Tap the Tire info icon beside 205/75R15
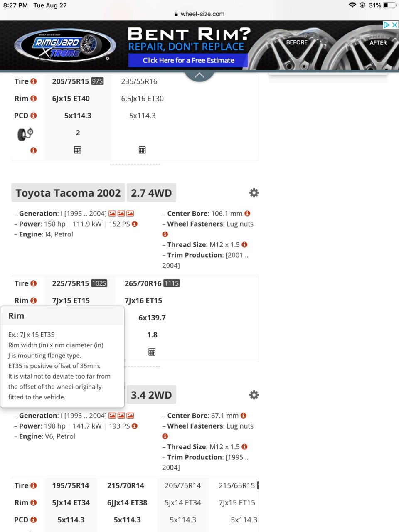The image size is (399, 532). (34, 81)
